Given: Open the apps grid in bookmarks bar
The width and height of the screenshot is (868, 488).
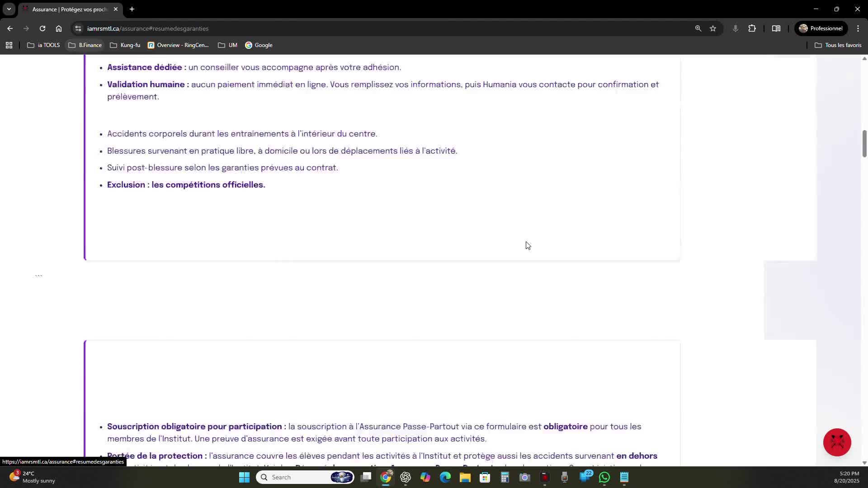Looking at the screenshot, I should [x=9, y=45].
